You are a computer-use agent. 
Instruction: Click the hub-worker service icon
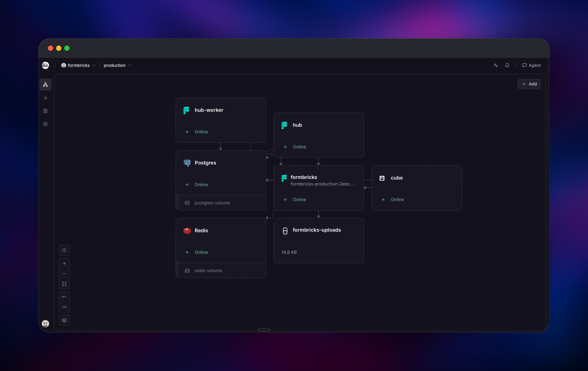(x=186, y=110)
